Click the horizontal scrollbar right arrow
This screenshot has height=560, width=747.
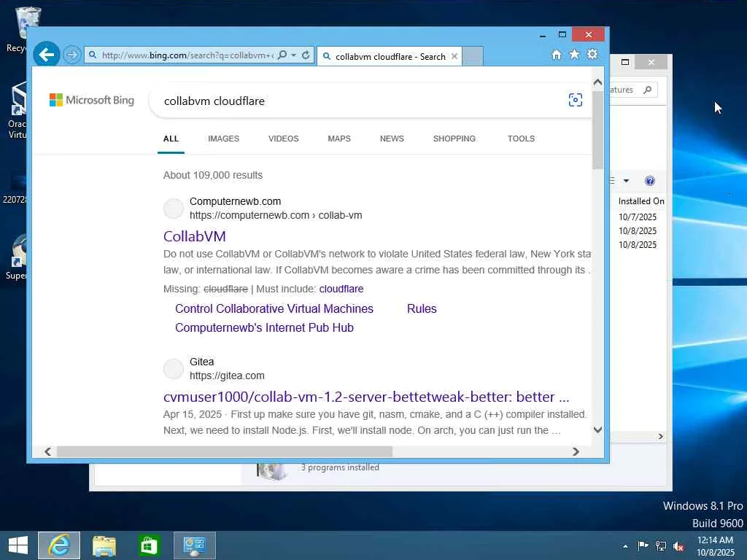coord(576,451)
